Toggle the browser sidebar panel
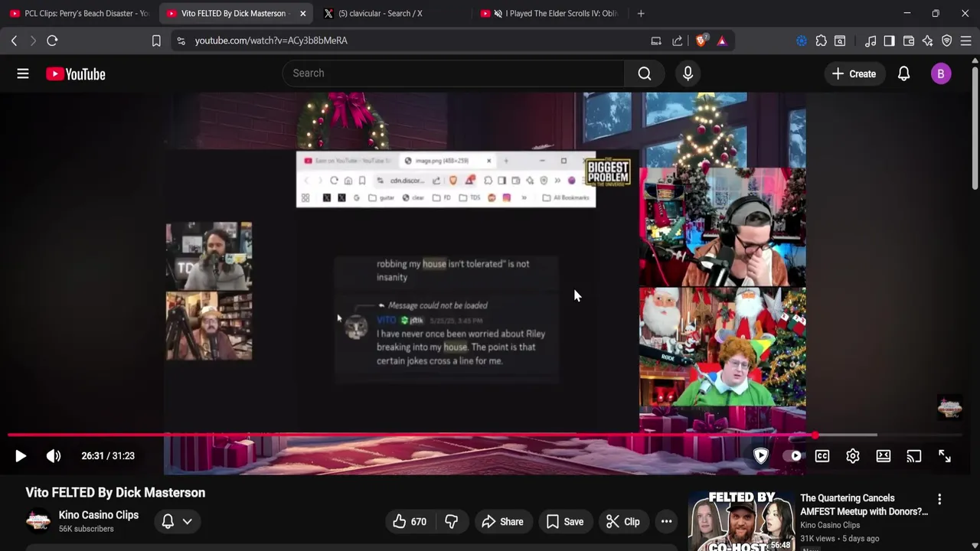 tap(889, 41)
